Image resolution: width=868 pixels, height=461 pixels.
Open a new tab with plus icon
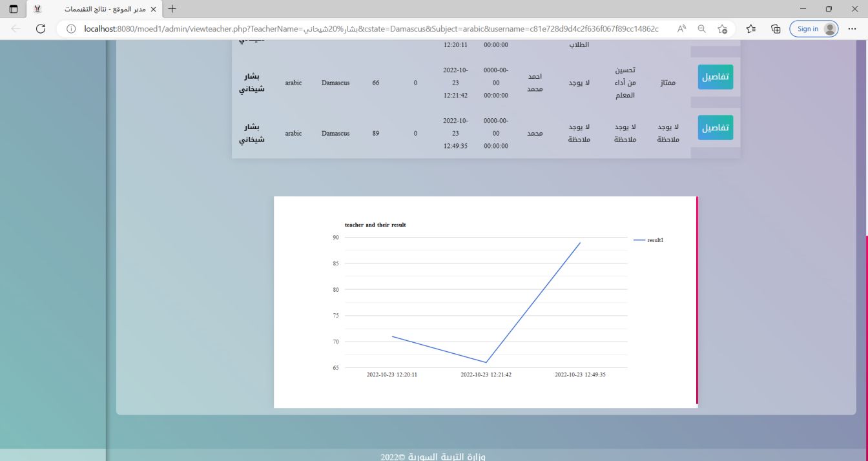tap(172, 10)
